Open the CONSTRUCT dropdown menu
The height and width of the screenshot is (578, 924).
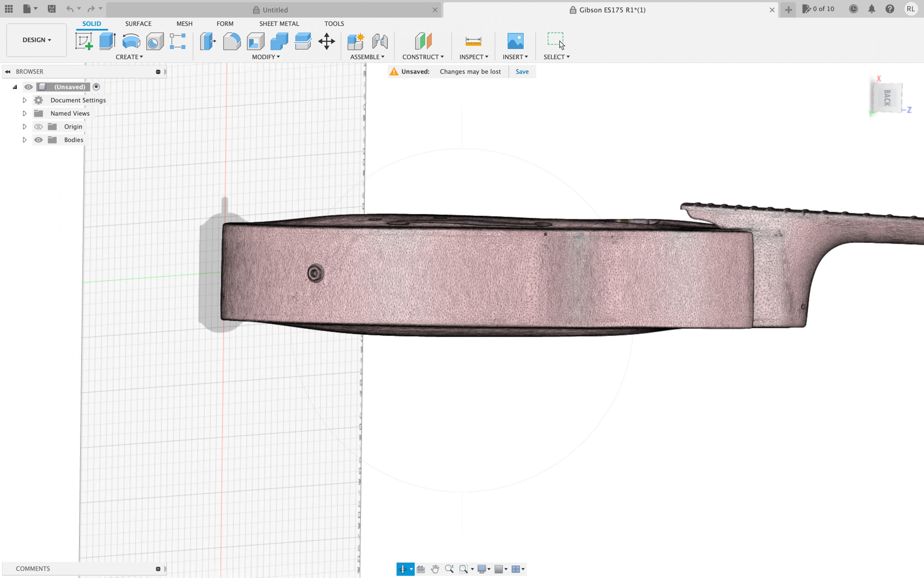click(x=423, y=57)
